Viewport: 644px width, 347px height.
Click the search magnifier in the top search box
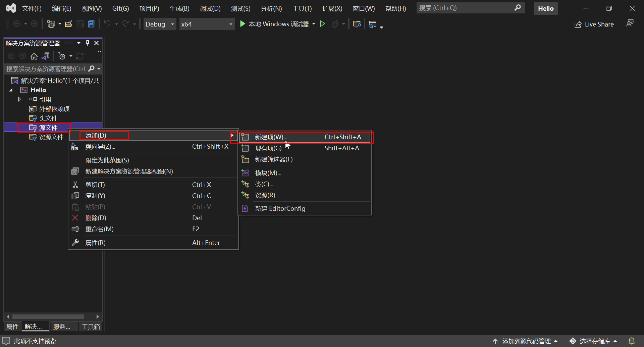coord(518,8)
